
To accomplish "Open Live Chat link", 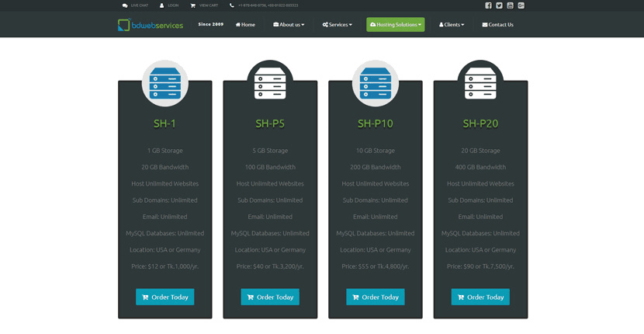I will point(135,5).
